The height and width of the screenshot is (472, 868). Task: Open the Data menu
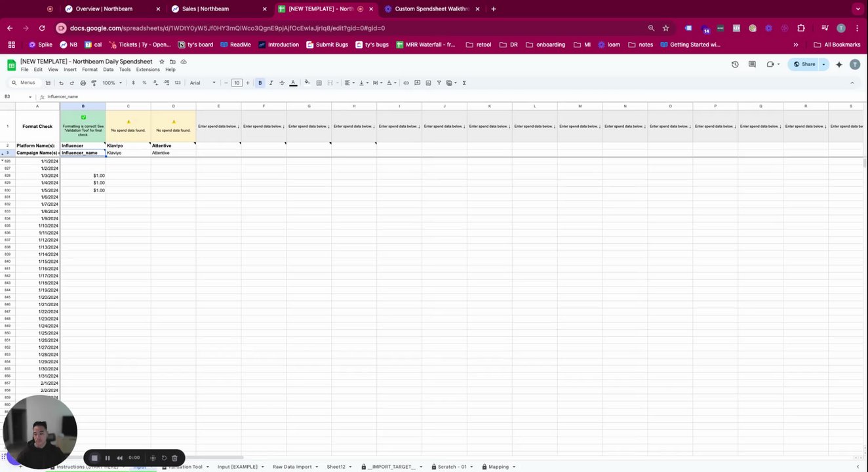click(108, 69)
